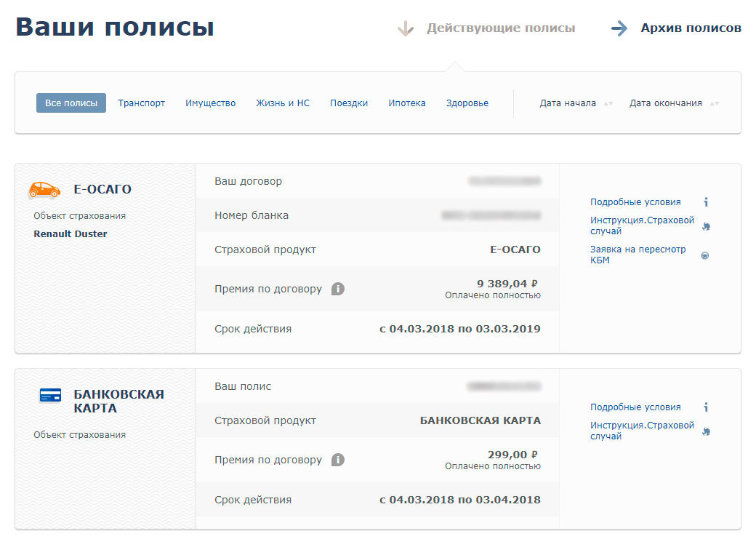
Task: Click the orange car icon for E-ОСАГО
Action: 44,190
